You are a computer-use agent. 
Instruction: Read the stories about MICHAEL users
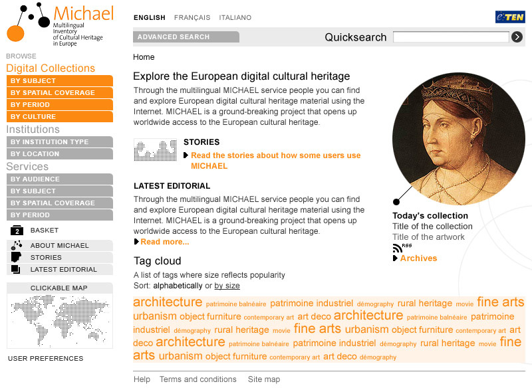(x=275, y=160)
